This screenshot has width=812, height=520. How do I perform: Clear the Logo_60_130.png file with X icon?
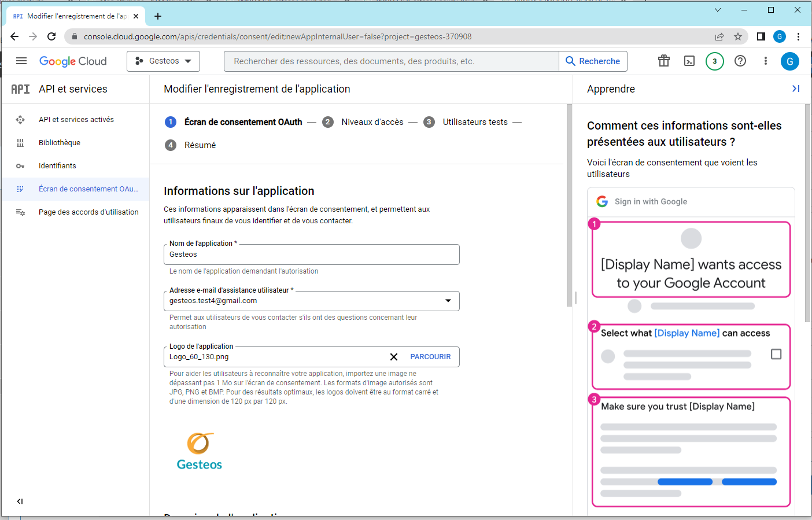(394, 357)
